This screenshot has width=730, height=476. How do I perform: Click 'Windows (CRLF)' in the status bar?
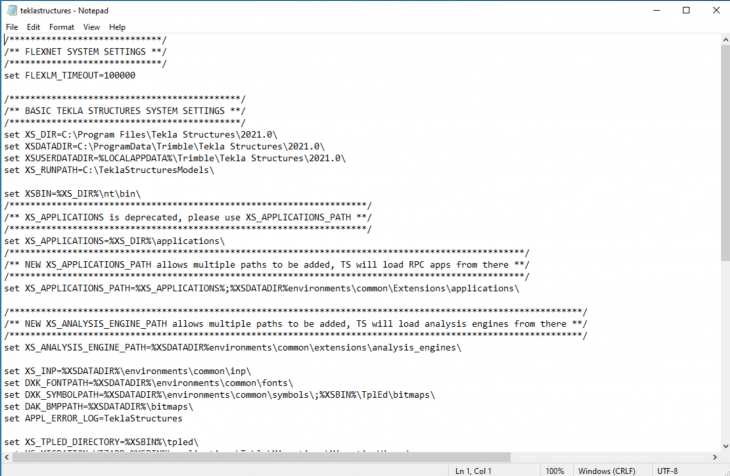(x=607, y=471)
